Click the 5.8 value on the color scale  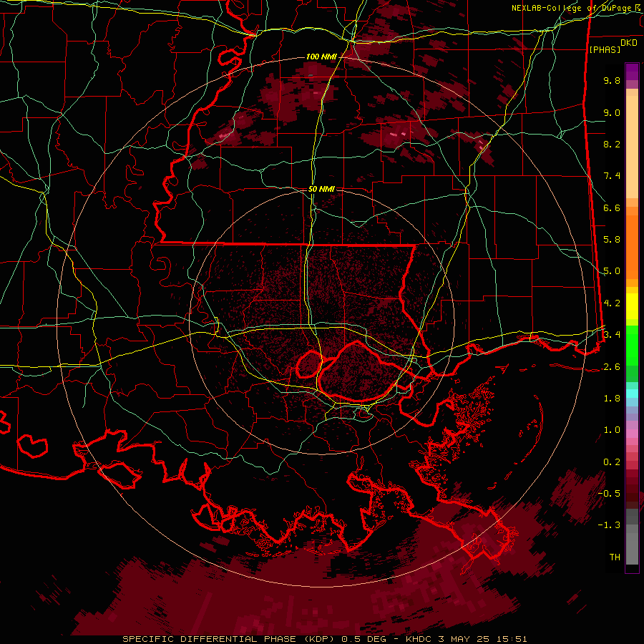point(612,240)
